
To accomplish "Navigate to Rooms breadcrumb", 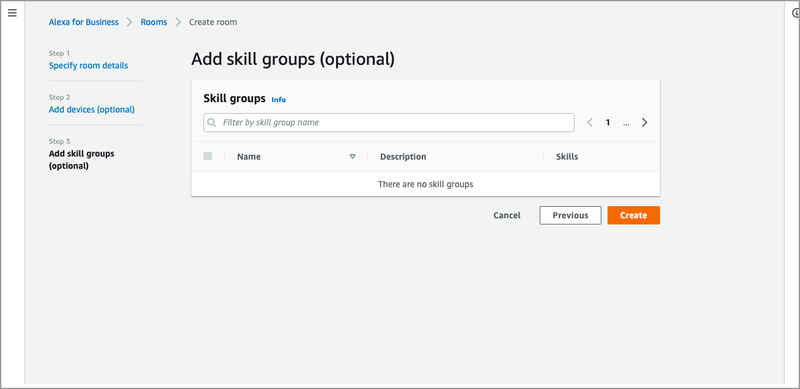I will tap(154, 22).
